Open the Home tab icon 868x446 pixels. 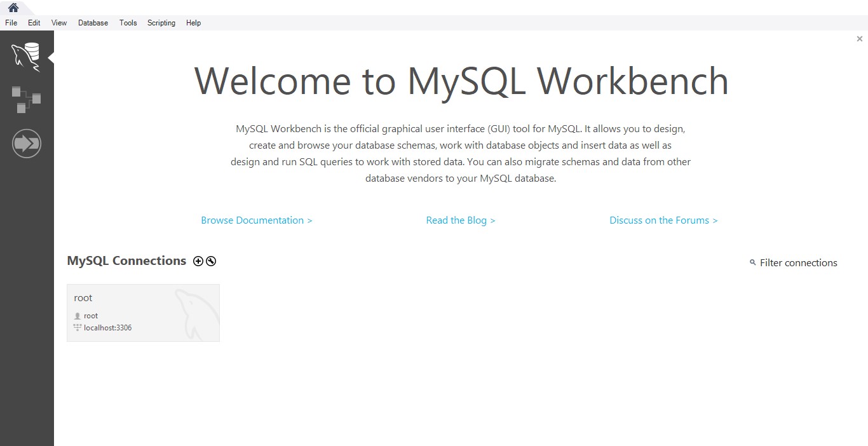coord(13,8)
